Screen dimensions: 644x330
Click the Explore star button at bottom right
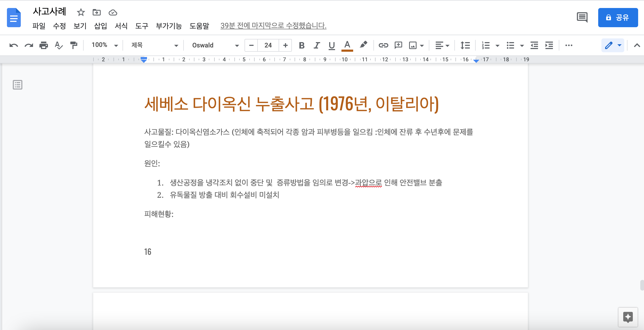tap(628, 317)
